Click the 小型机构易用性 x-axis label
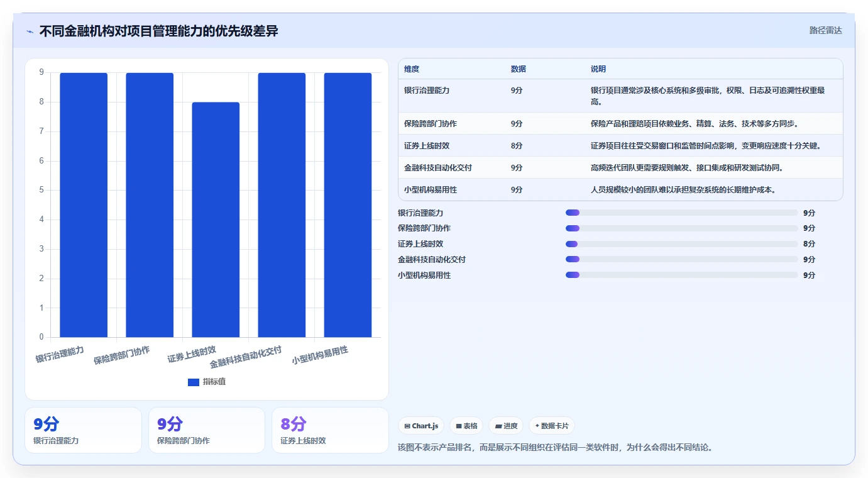This screenshot has height=478, width=868. pos(320,355)
